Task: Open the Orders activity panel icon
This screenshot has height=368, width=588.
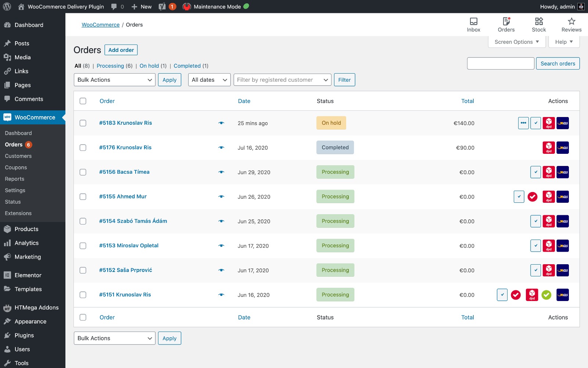Action: 506,25
